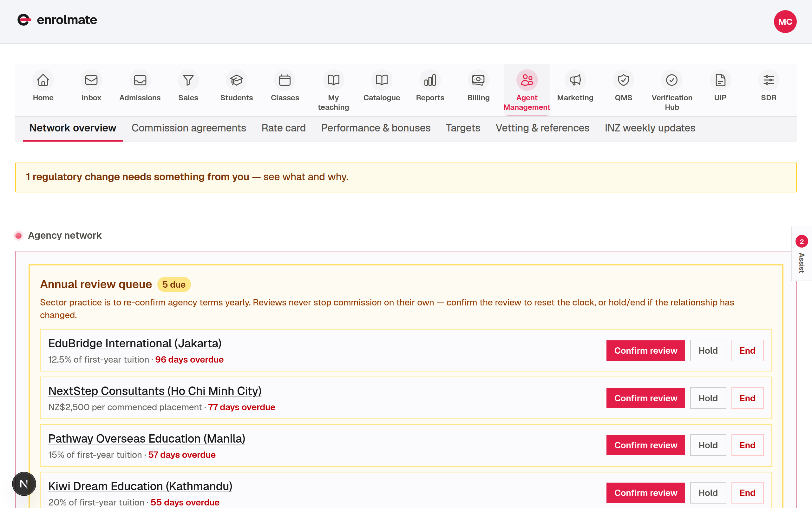Screen dimensions: 812x508
Task: Open the Verification Hub icon
Action: click(672, 80)
